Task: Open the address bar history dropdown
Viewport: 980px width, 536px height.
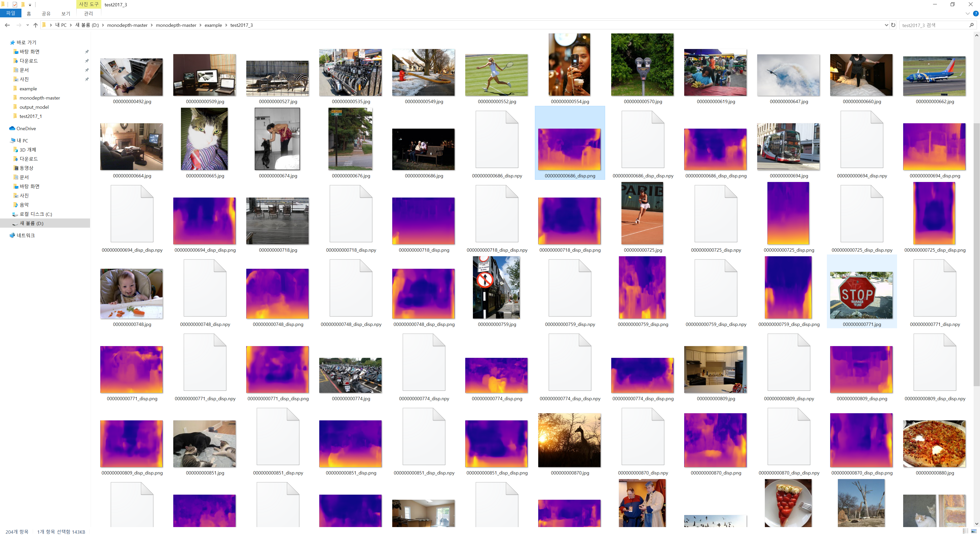Action: click(x=886, y=25)
